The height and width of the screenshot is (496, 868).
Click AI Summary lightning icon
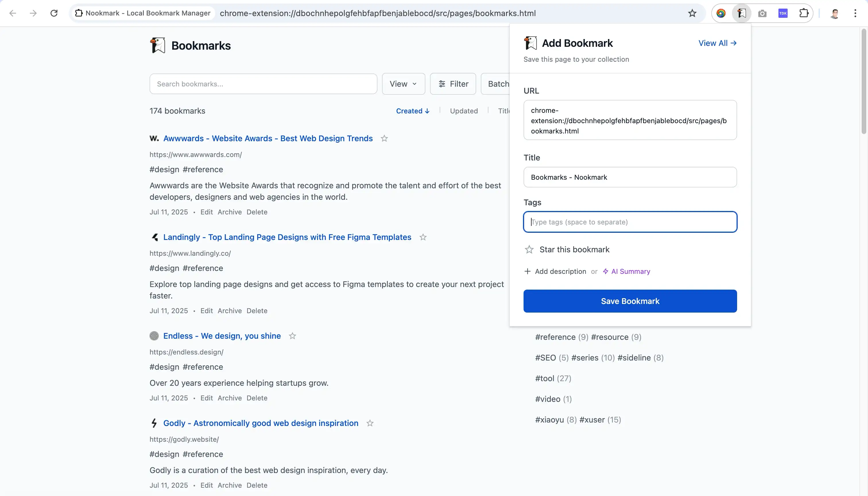605,272
